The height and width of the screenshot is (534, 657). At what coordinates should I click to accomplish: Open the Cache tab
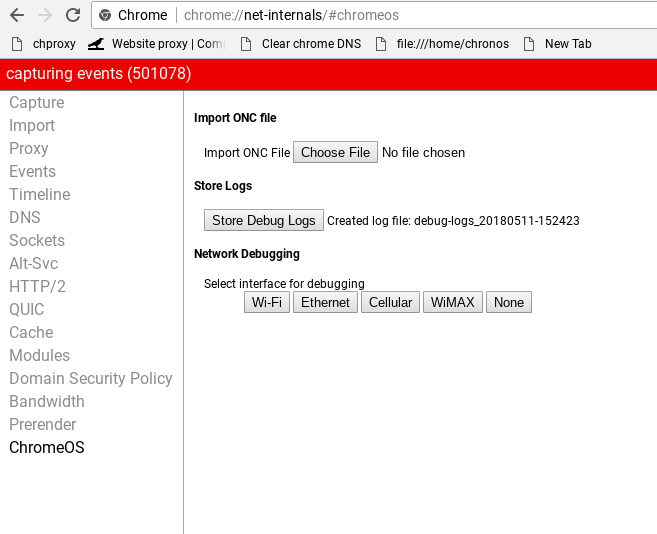31,332
